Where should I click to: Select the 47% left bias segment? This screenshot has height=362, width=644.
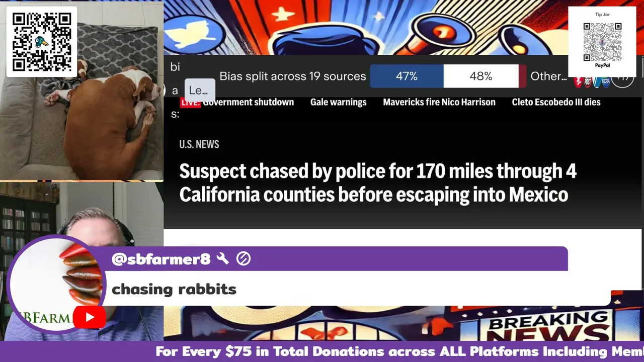(x=407, y=76)
